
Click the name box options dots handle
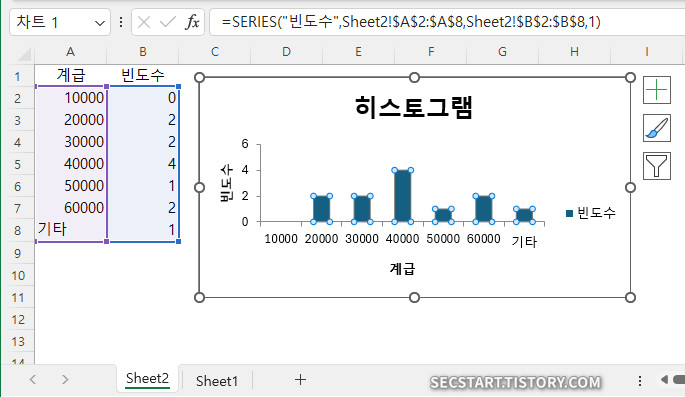[121, 22]
